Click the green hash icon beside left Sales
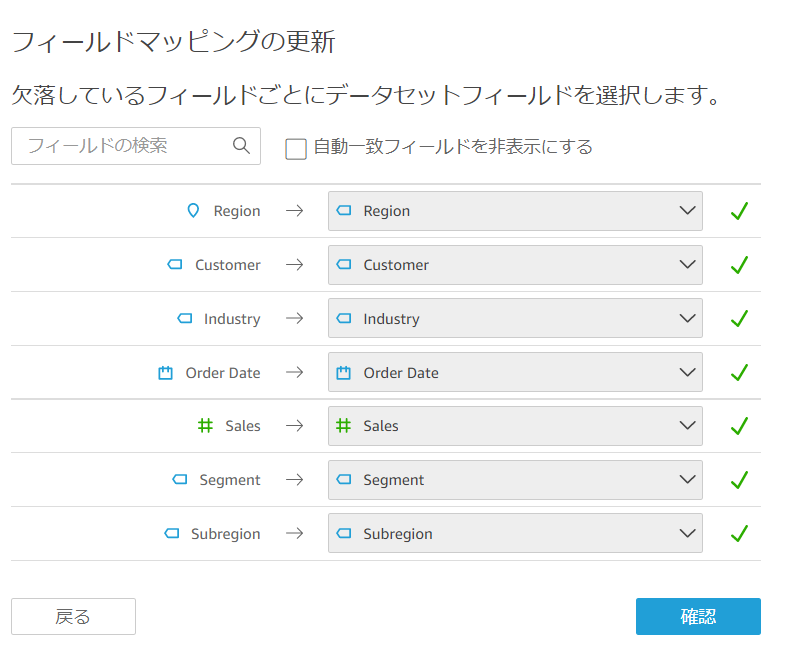Screen dimensions: 787x655 [x=205, y=426]
